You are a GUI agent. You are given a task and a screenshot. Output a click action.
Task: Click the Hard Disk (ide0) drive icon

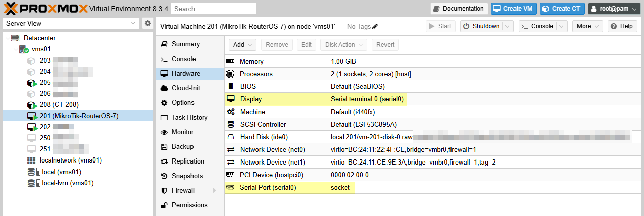[x=230, y=137]
